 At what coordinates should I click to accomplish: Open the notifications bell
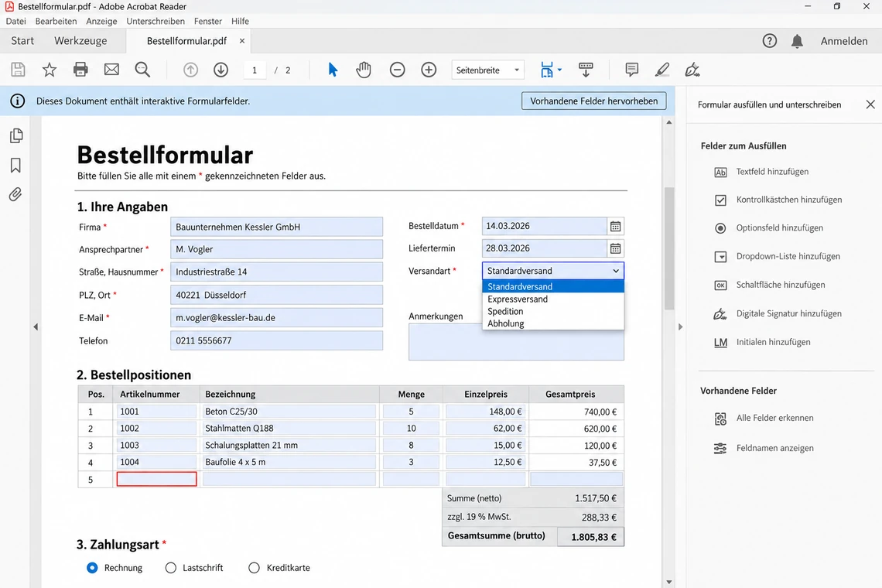(x=797, y=41)
